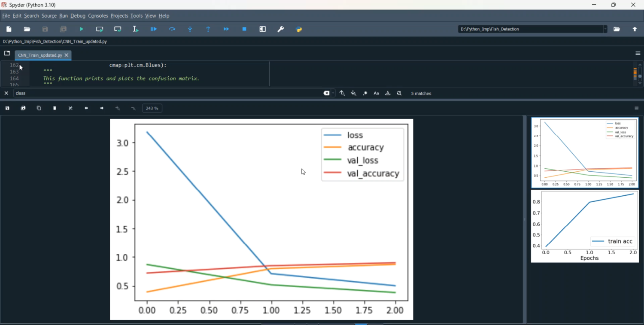Stop debugging with the blue square icon
This screenshot has width=644, height=325.
pos(244,29)
